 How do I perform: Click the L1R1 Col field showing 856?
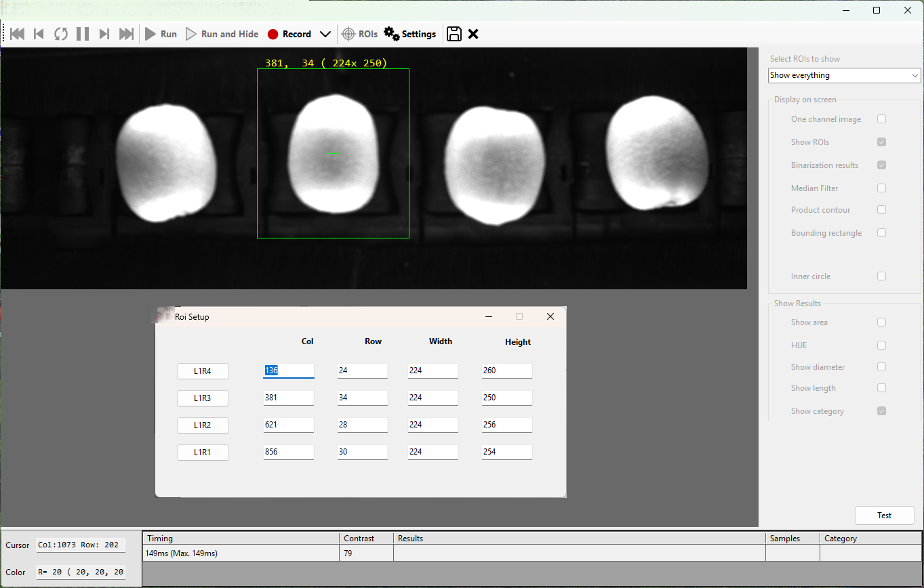point(289,453)
